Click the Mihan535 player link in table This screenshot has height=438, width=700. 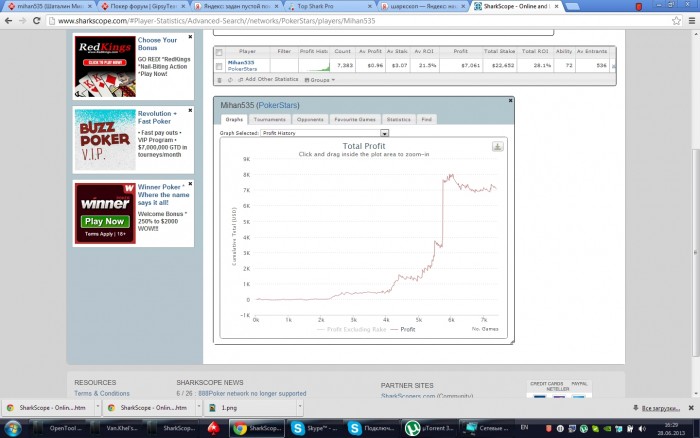[x=241, y=63]
